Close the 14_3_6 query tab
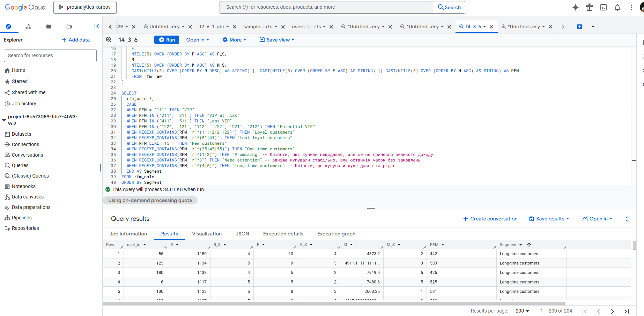 (x=491, y=27)
